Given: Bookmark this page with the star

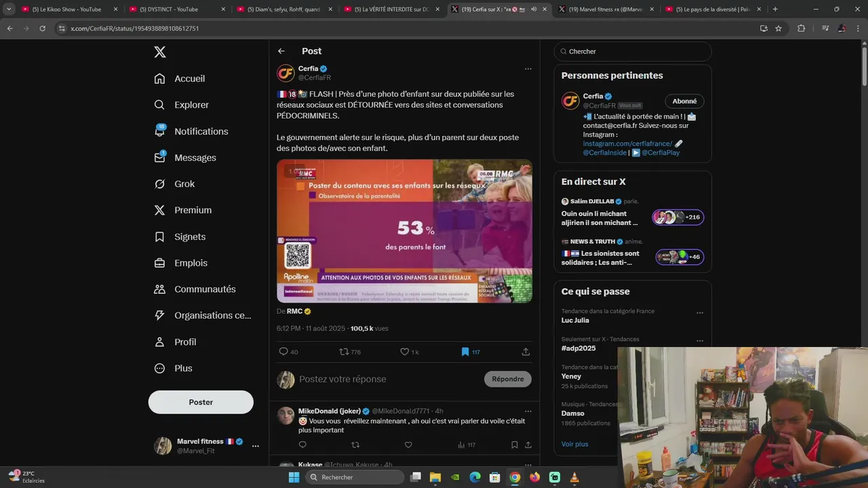Looking at the screenshot, I should point(778,28).
